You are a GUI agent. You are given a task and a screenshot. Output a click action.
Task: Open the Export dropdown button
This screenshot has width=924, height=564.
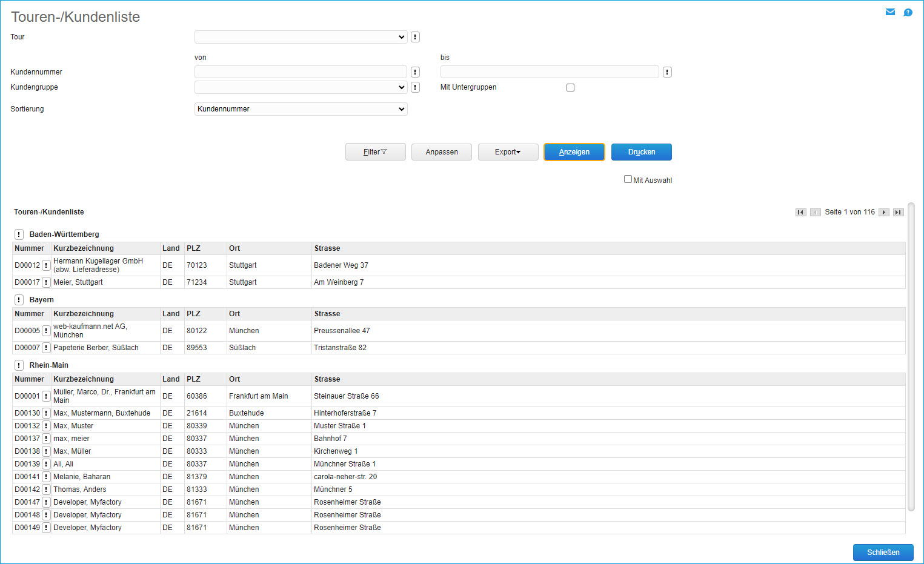[x=508, y=152]
